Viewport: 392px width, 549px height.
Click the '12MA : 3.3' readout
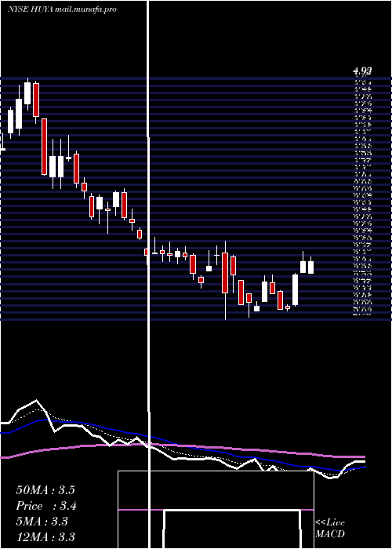point(45,537)
